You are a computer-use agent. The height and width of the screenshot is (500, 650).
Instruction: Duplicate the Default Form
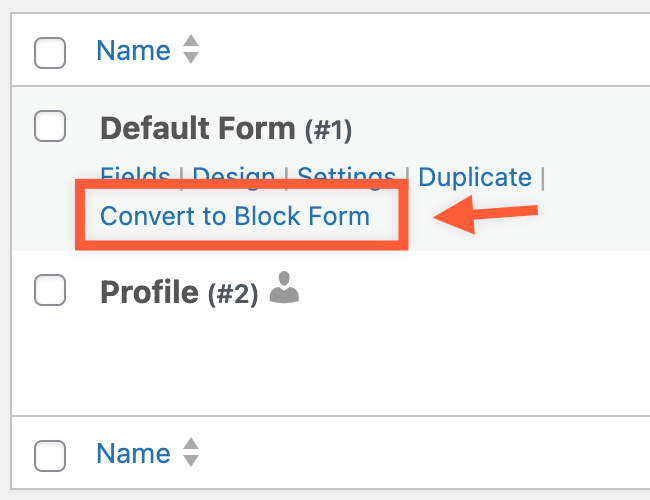coord(475,178)
